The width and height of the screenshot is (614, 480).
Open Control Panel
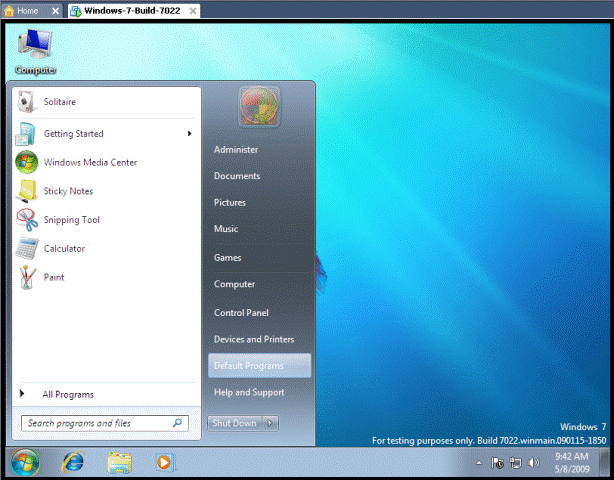coord(241,313)
